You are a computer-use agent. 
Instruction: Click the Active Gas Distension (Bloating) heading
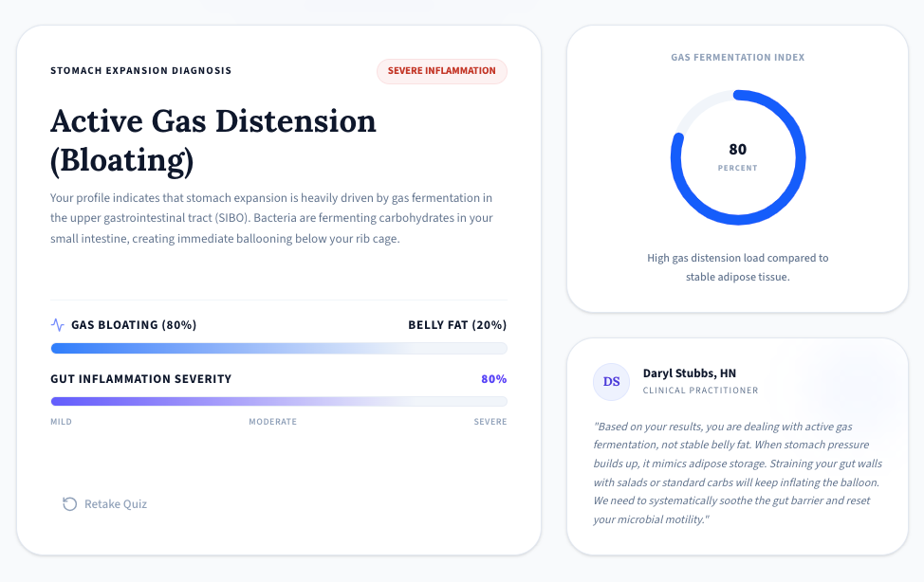point(213,140)
